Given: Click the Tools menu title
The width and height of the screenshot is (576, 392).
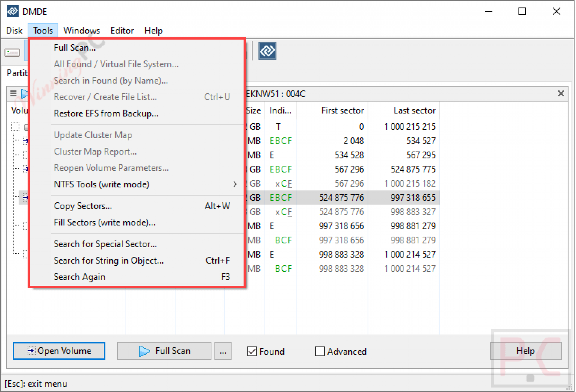Looking at the screenshot, I should 43,30.
